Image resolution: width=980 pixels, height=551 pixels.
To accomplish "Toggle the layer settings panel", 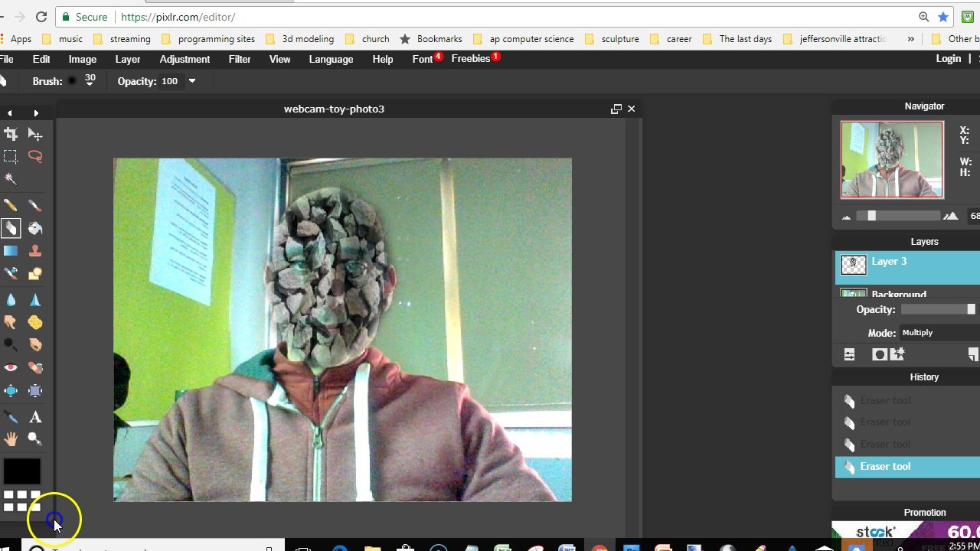I will (x=849, y=354).
